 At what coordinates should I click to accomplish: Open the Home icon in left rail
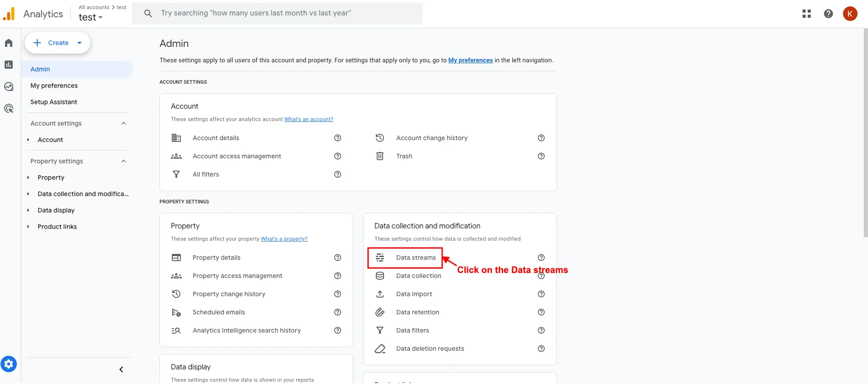point(9,43)
